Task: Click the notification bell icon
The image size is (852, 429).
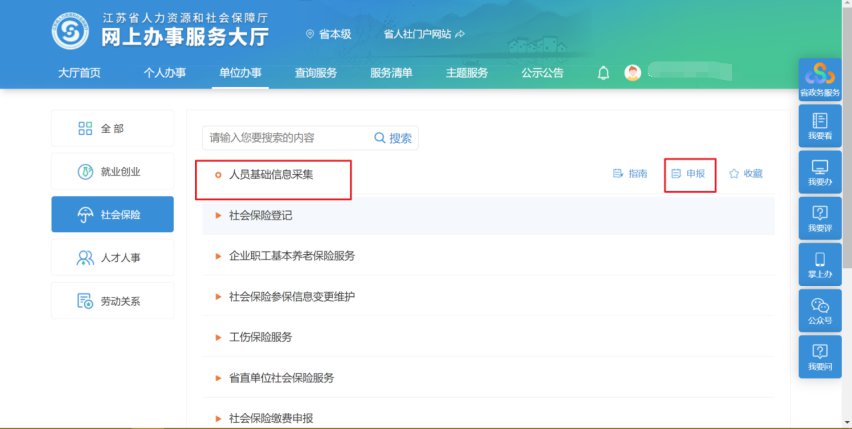Action: (603, 73)
